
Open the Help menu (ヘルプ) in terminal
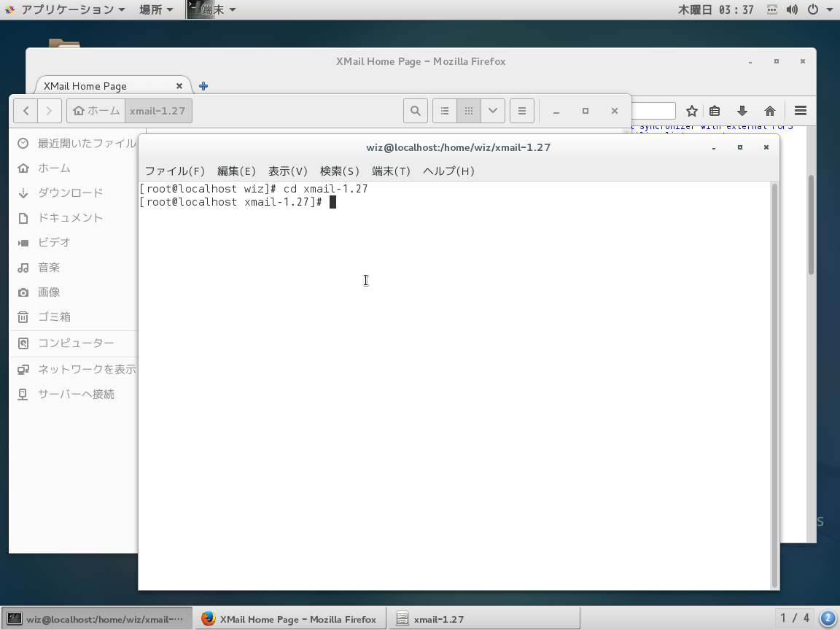(x=448, y=171)
